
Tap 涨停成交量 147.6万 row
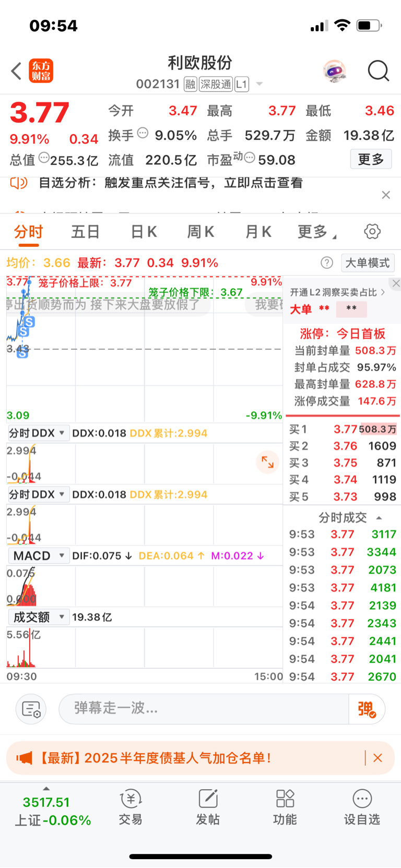(x=345, y=401)
